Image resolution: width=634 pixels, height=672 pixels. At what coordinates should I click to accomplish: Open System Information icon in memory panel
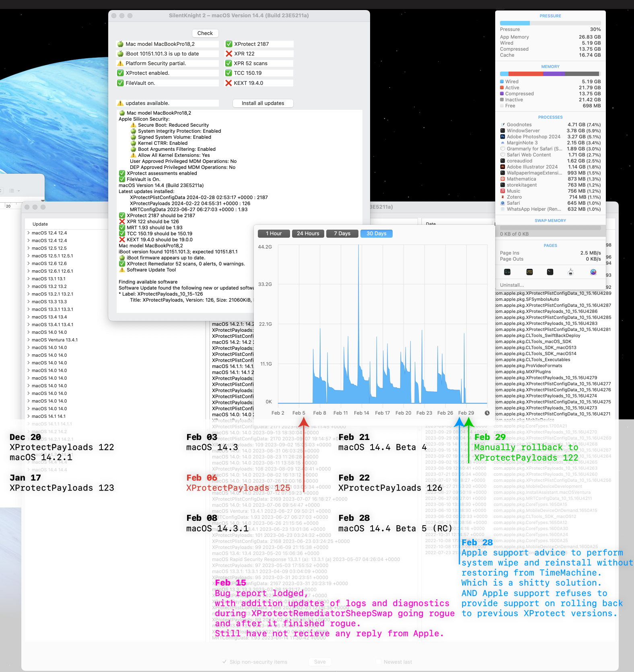click(x=570, y=272)
